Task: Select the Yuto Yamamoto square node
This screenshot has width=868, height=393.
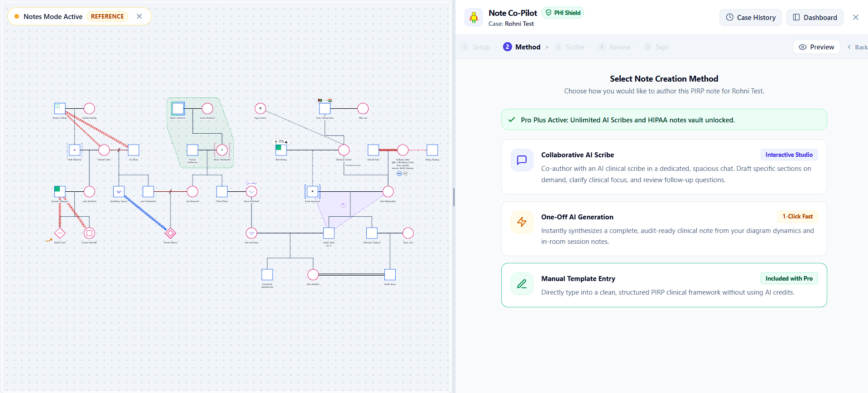Action: point(325,108)
